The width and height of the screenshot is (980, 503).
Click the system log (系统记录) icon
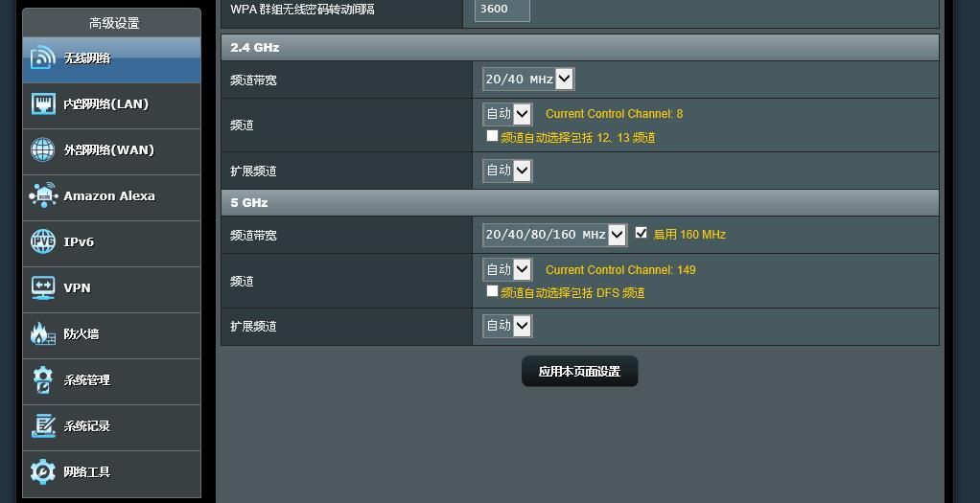pyautogui.click(x=42, y=425)
